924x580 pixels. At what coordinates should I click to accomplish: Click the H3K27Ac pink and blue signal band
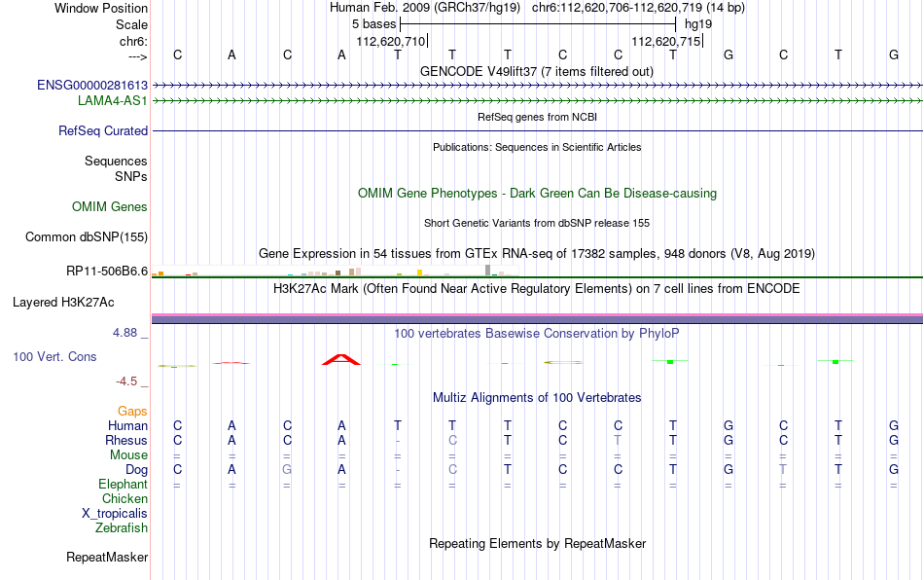(x=537, y=318)
